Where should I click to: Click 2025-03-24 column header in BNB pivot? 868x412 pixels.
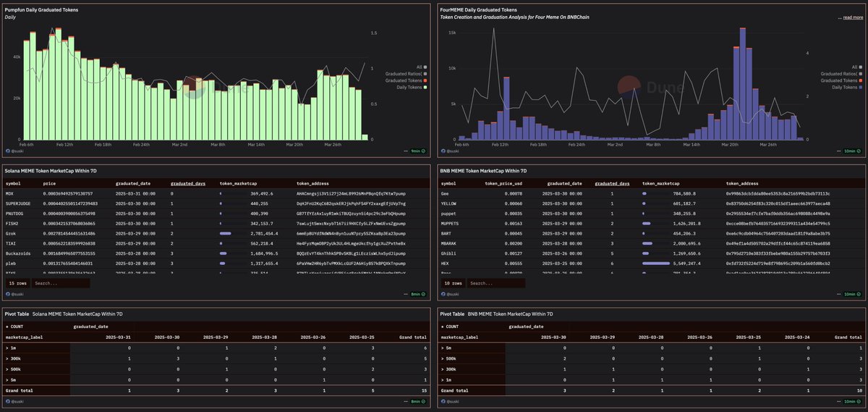click(798, 337)
